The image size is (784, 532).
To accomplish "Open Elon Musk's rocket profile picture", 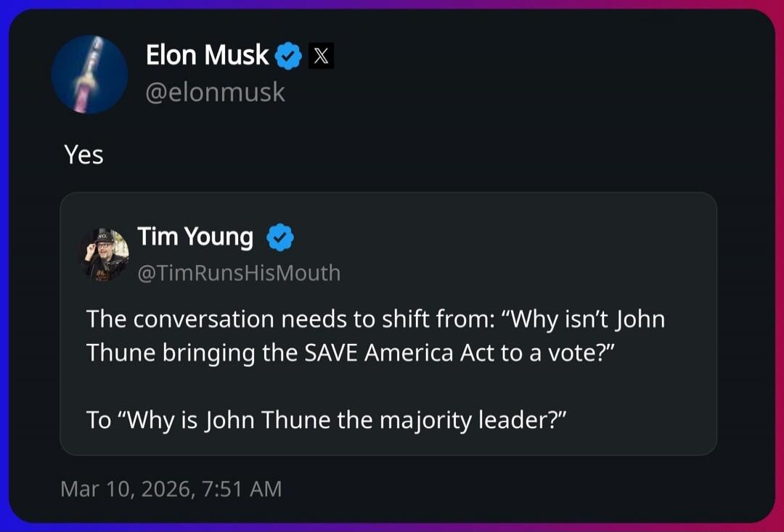I will pyautogui.click(x=89, y=75).
